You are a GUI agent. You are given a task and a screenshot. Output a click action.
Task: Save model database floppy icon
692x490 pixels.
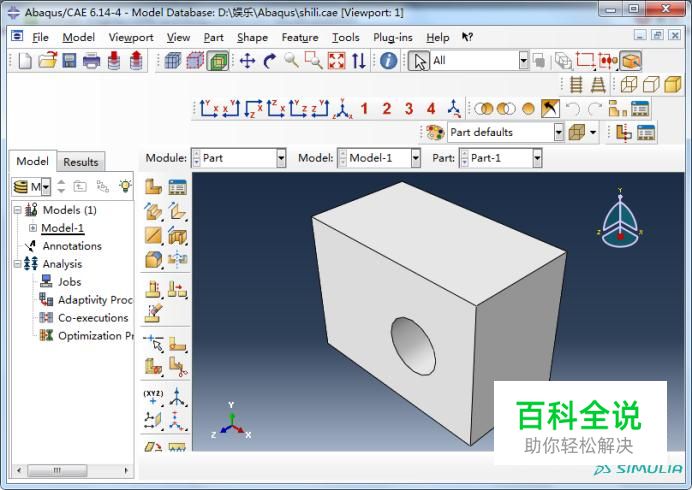(69, 60)
